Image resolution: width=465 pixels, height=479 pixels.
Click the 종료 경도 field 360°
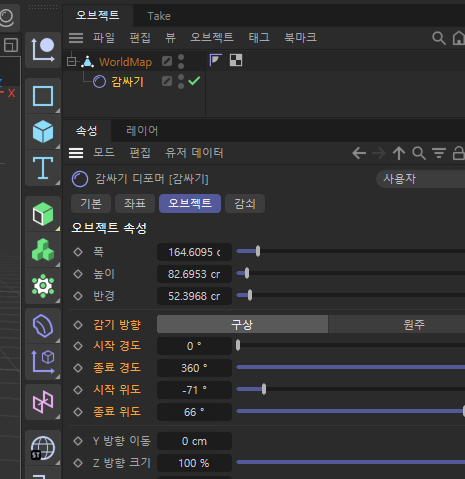point(194,368)
